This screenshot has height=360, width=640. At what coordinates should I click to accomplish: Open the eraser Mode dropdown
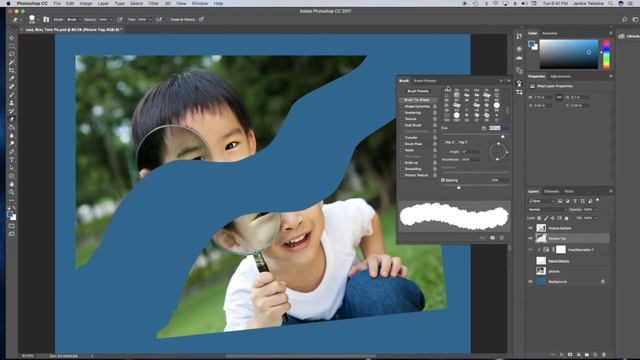pos(74,20)
